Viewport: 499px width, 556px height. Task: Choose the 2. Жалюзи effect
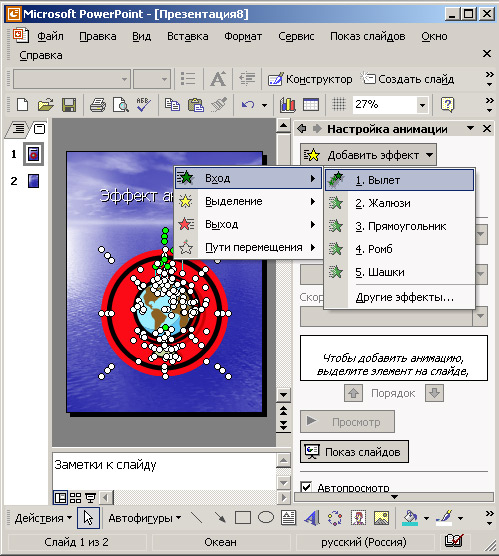399,203
